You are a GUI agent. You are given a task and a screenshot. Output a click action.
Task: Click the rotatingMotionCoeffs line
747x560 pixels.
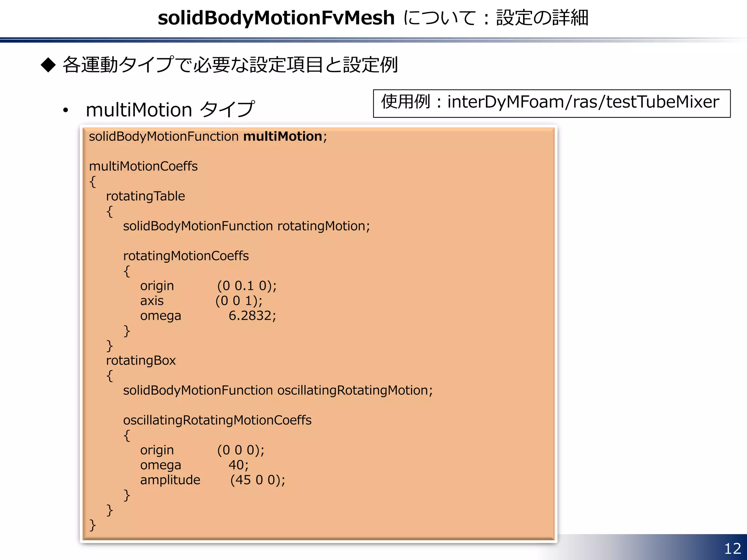pos(186,256)
